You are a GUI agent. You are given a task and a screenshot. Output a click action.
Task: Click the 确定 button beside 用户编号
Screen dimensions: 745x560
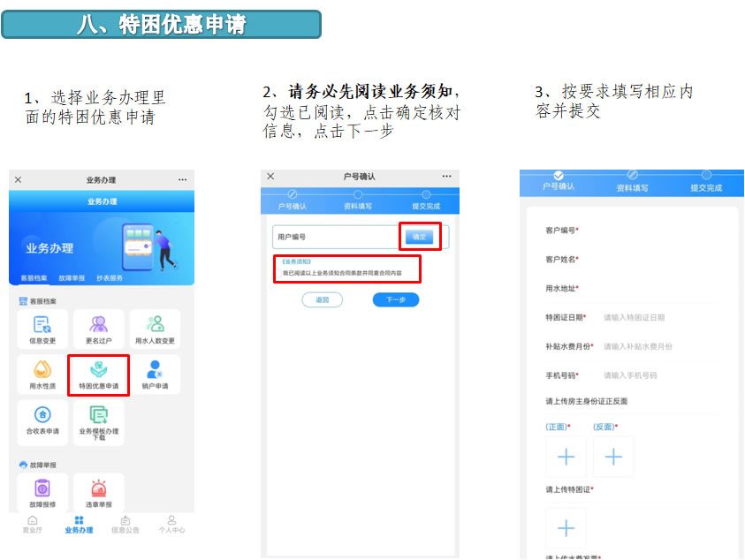pyautogui.click(x=419, y=237)
